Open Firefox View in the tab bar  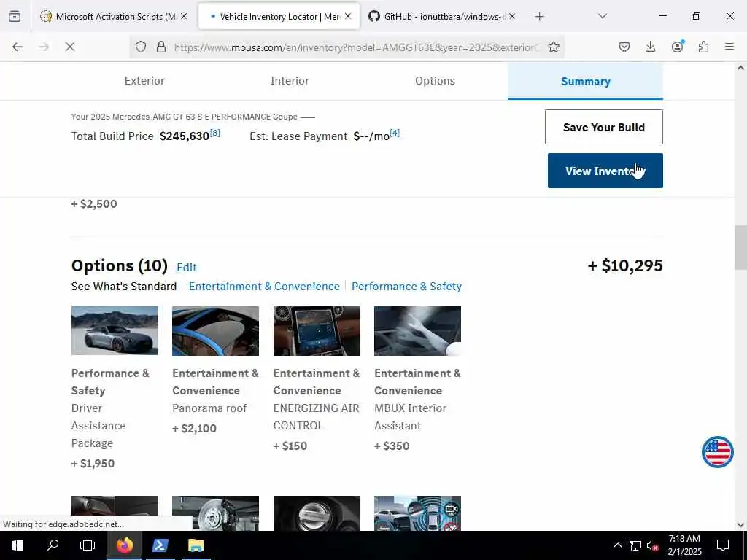tap(15, 16)
